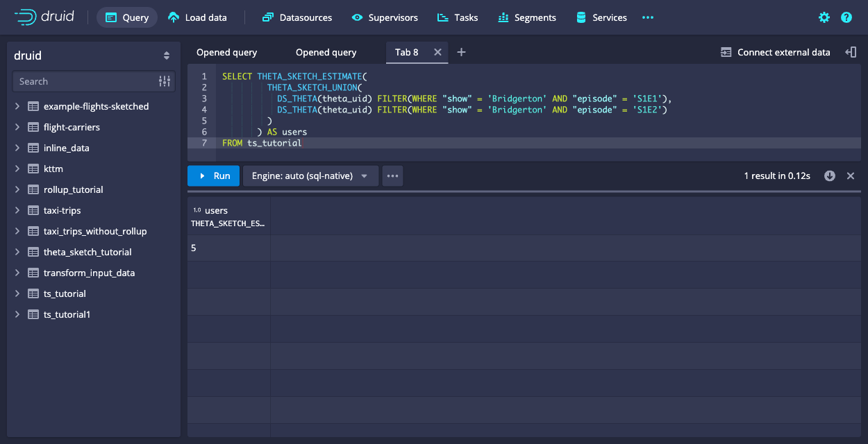Open the search filter options icon

(165, 81)
